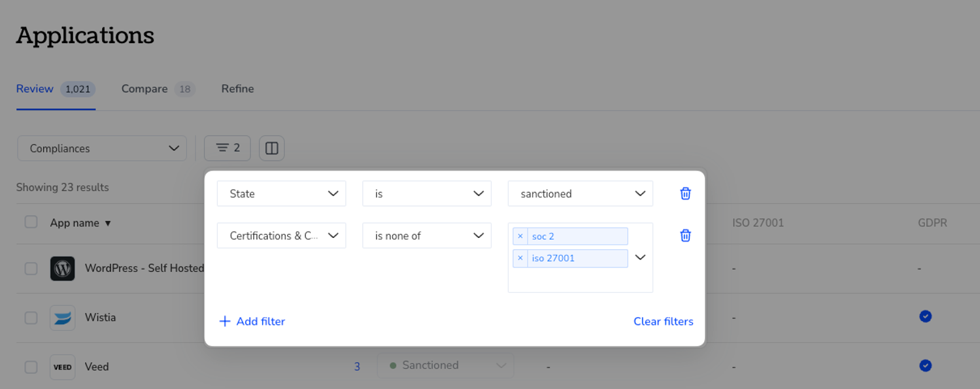Open the Veed user count link 3

(x=357, y=367)
